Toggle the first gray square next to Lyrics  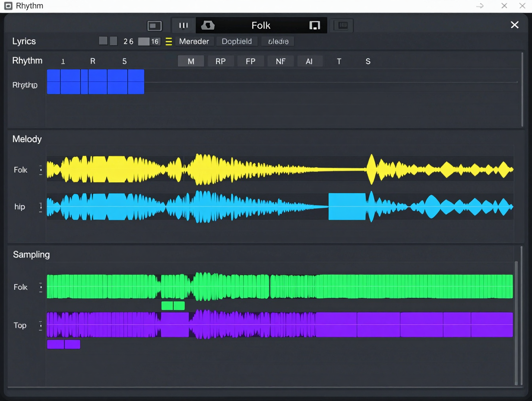point(103,41)
